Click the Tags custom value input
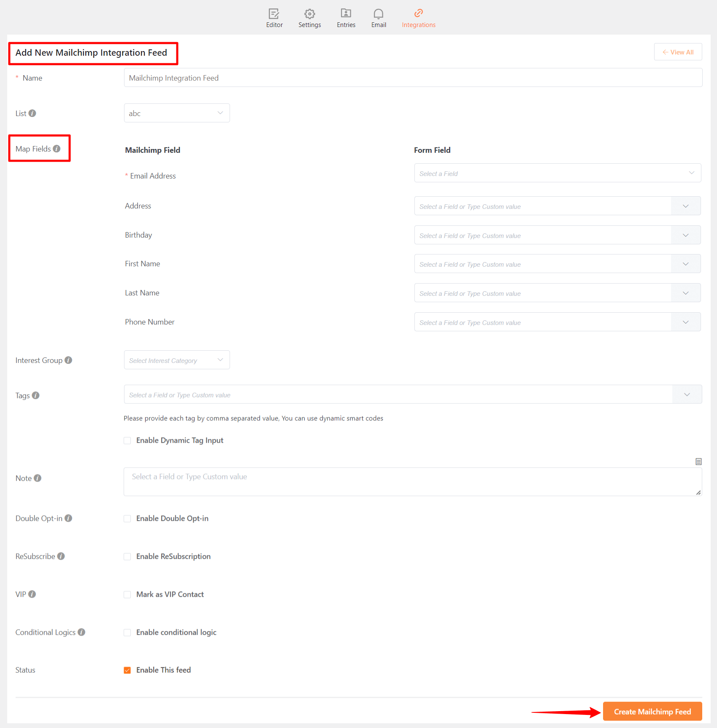This screenshot has height=728, width=717. [398, 394]
